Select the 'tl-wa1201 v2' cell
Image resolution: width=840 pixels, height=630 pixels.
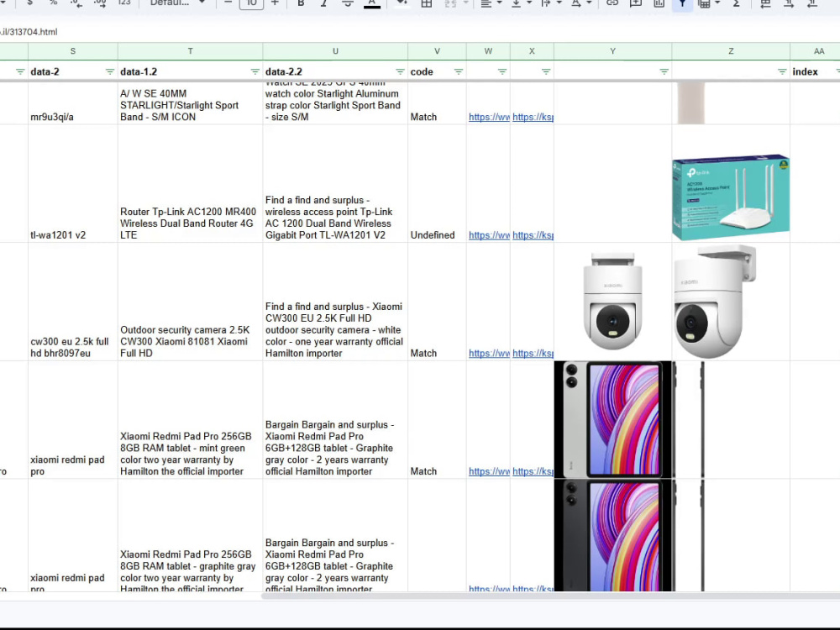(73, 184)
